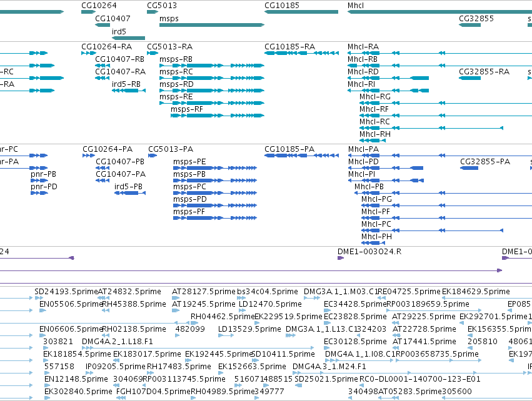532x401 pixels.
Task: Select EST RC0-DL0001-140700-123-E01 label
Action: 420,379
